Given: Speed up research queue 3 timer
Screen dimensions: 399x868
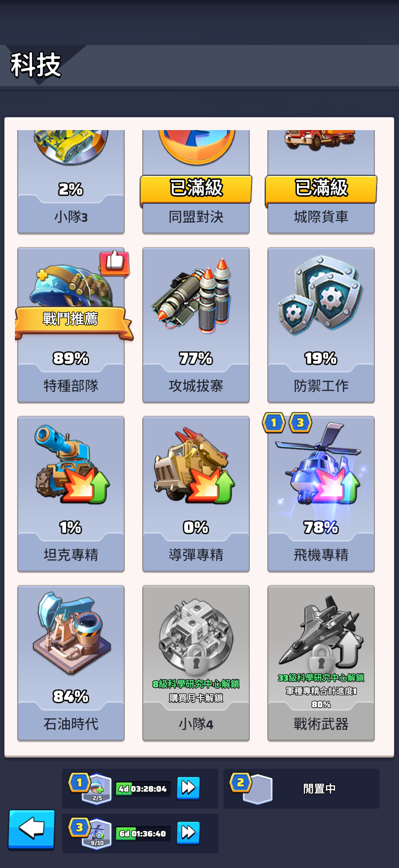Looking at the screenshot, I should point(188,833).
